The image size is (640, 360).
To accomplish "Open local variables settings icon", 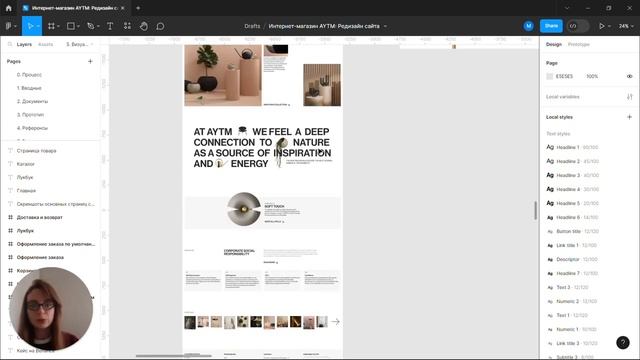I will point(629,97).
